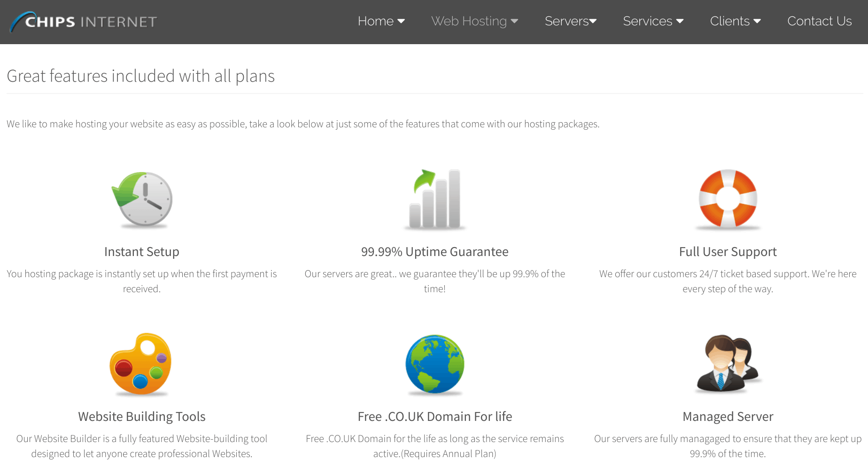Viewport: 868px width, 474px height.
Task: Click the uptime guarantee description text
Action: pos(435,281)
